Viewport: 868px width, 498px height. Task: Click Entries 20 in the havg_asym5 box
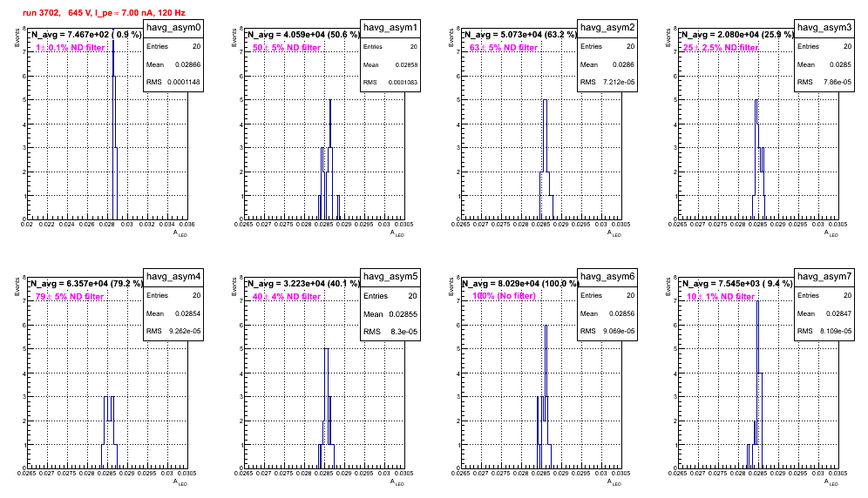(390, 296)
